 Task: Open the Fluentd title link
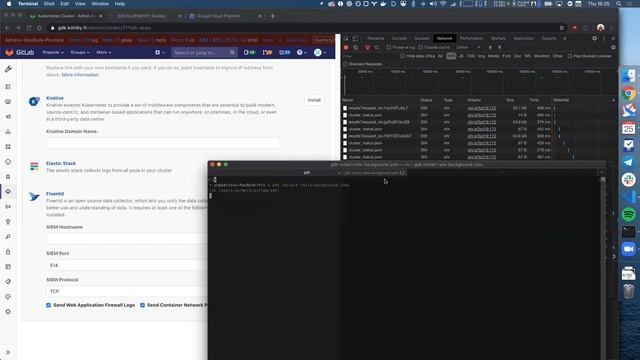pos(55,194)
